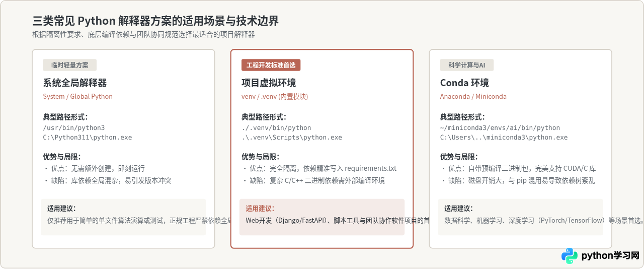Click the virtual environment card's highlighted '适用建议' box

(322, 217)
